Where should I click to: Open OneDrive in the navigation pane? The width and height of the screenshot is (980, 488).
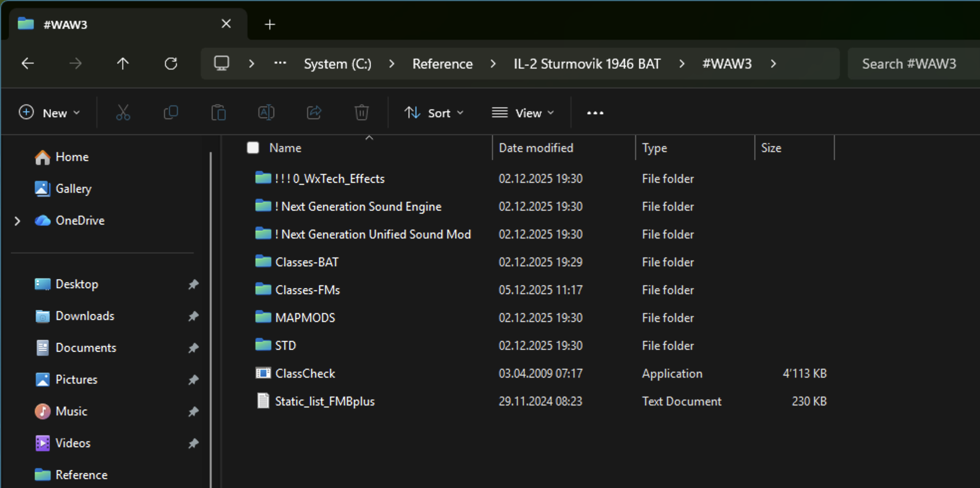point(70,221)
